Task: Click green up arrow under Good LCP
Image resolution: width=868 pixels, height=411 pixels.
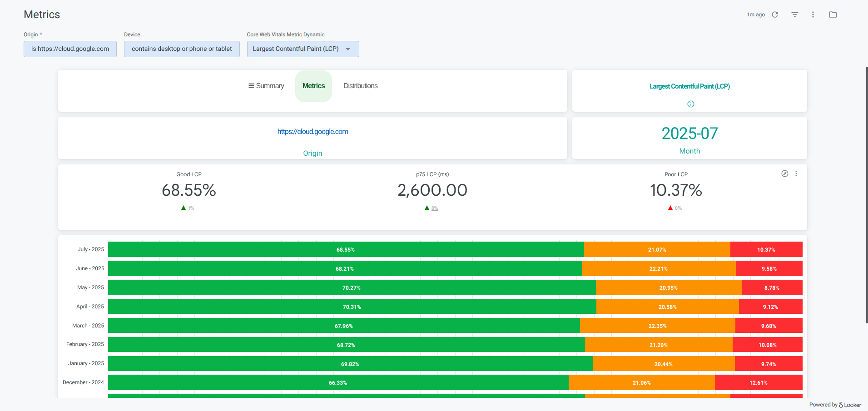Action: click(184, 208)
